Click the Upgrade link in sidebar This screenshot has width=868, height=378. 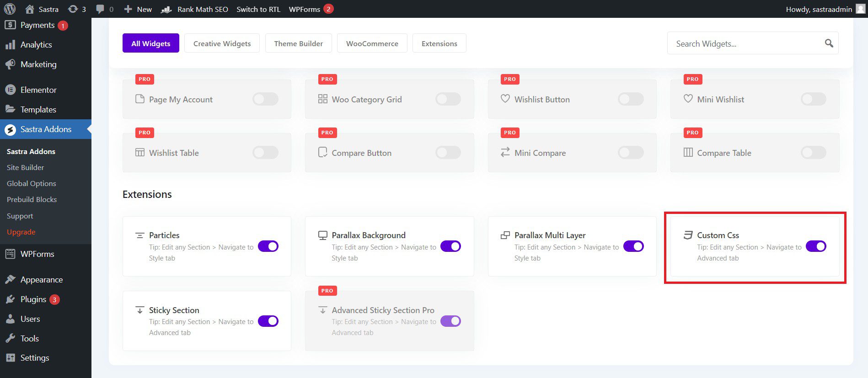pyautogui.click(x=21, y=232)
